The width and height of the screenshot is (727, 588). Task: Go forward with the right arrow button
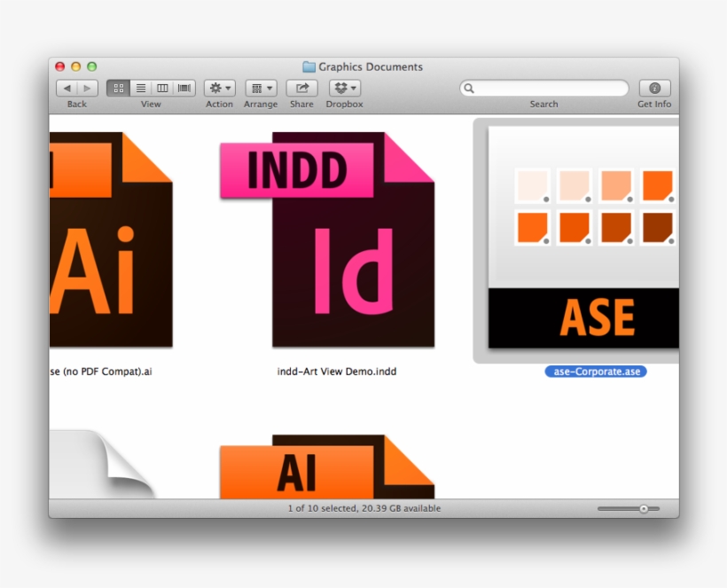point(87,88)
